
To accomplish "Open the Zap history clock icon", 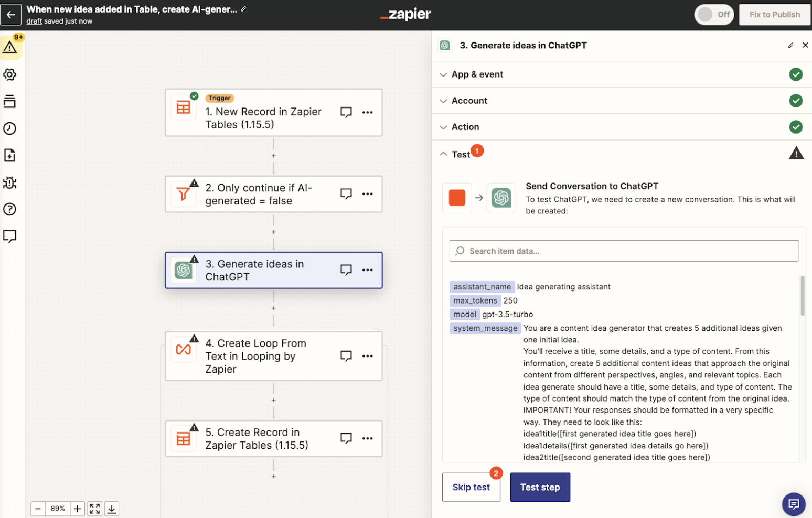I will [10, 128].
